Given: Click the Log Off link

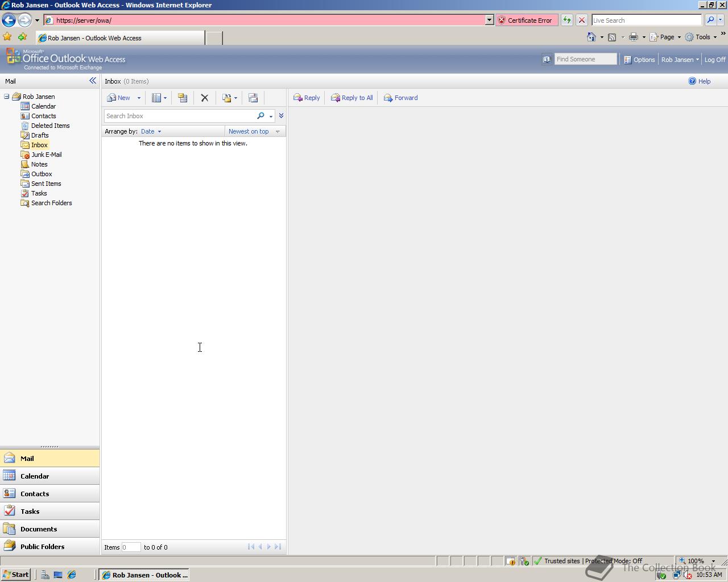Looking at the screenshot, I should pyautogui.click(x=715, y=60).
